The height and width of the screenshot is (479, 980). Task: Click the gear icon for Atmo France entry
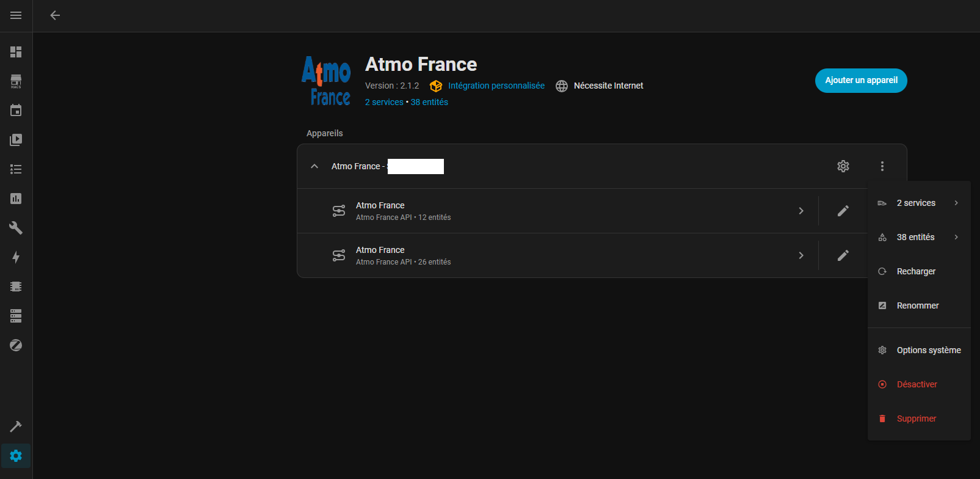pyautogui.click(x=843, y=166)
